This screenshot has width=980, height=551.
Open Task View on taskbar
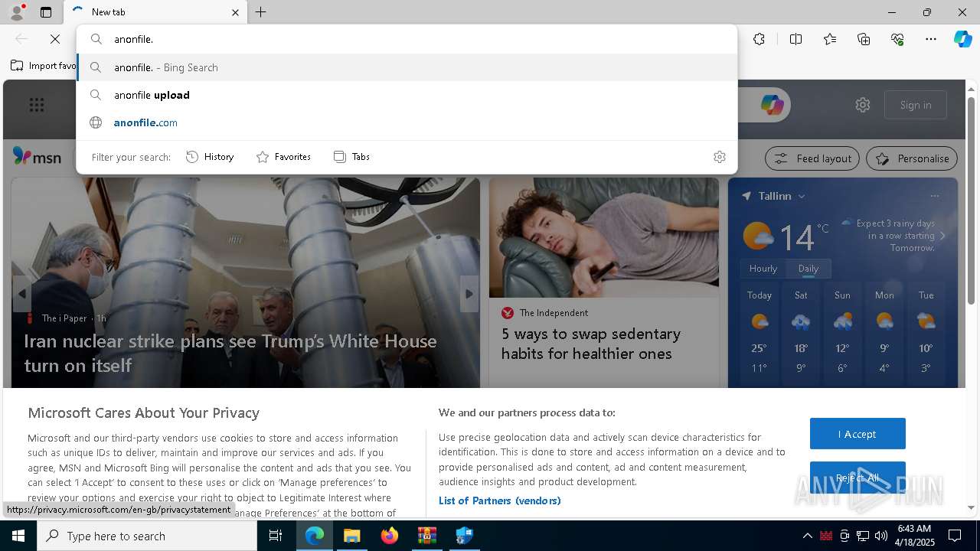[276, 536]
